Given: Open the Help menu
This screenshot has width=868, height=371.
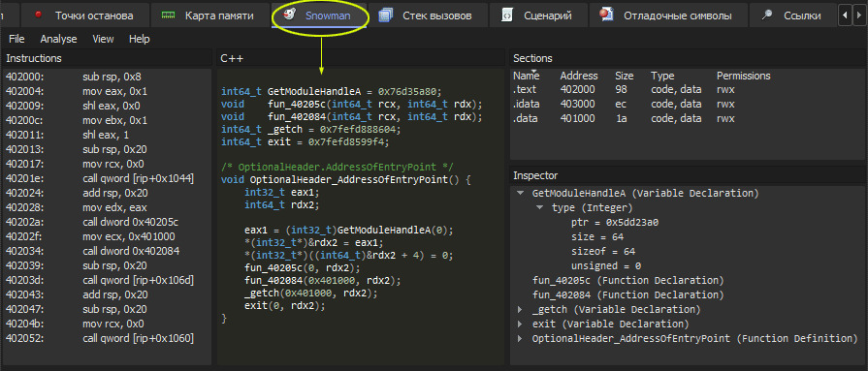Looking at the screenshot, I should [x=140, y=39].
